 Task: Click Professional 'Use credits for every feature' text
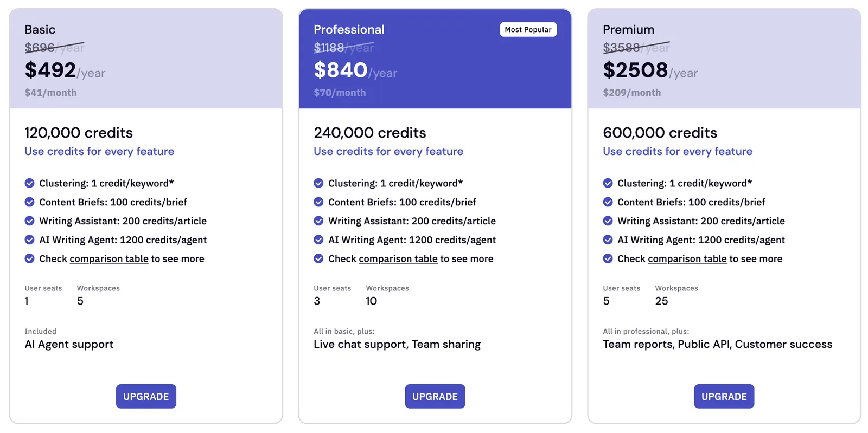[x=388, y=152]
